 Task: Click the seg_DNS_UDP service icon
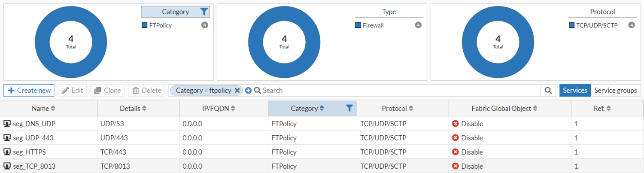coord(7,124)
